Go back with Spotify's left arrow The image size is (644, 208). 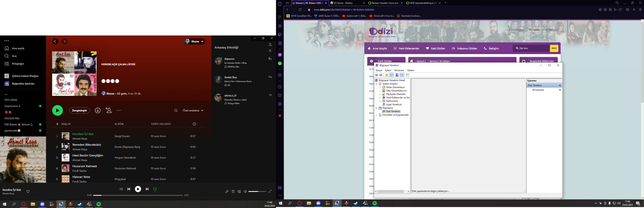click(x=55, y=42)
